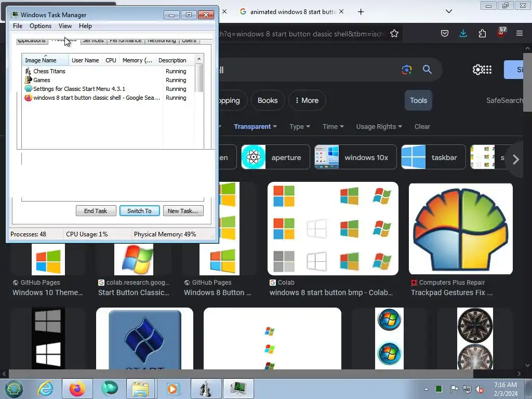Show more suggestion chips with right arrow

[x=516, y=159]
